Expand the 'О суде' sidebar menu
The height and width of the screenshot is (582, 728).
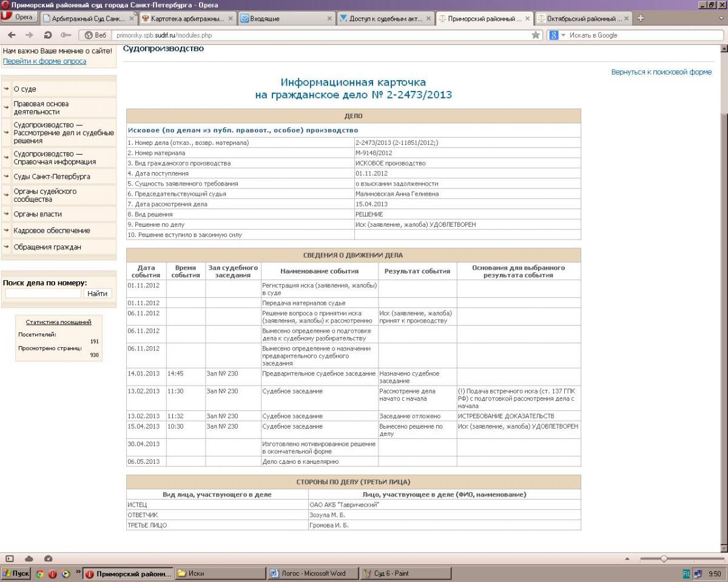pos(25,89)
